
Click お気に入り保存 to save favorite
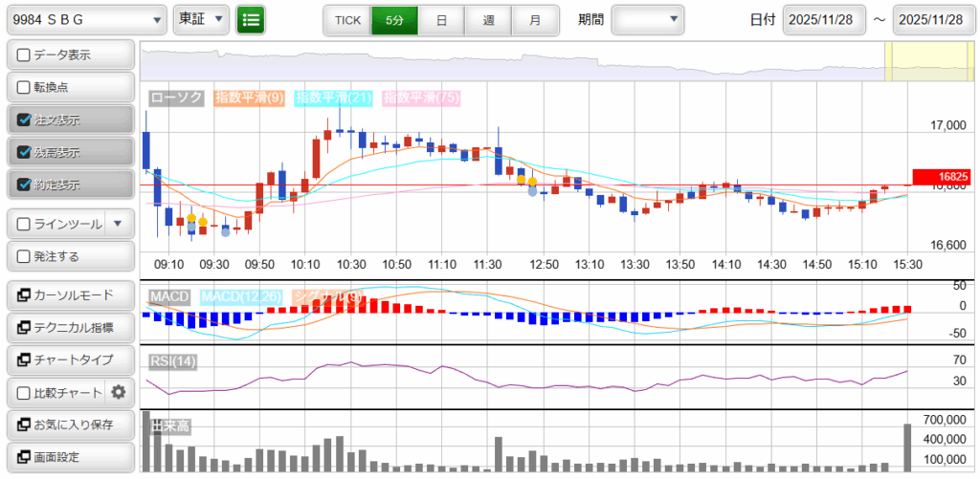click(70, 425)
